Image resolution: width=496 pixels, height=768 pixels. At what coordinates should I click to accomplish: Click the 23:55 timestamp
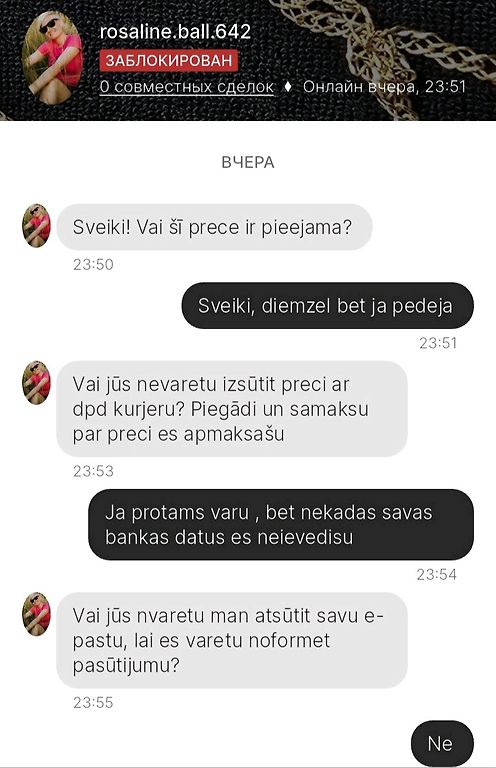tap(93, 702)
